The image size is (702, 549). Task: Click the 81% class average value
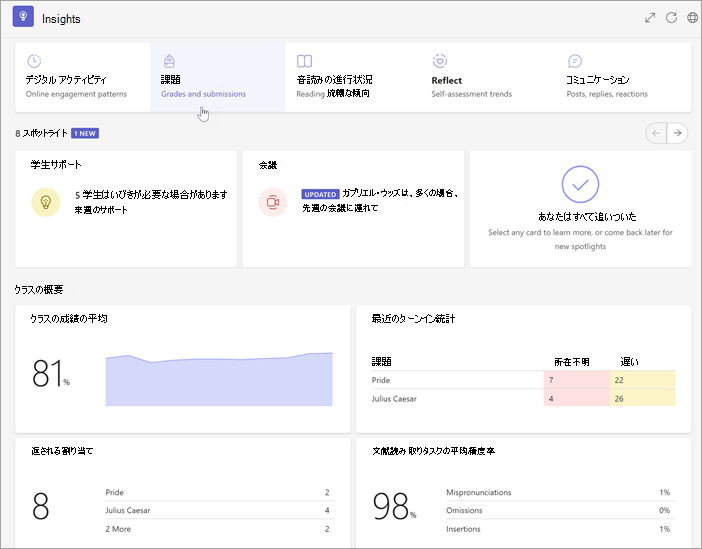click(51, 373)
